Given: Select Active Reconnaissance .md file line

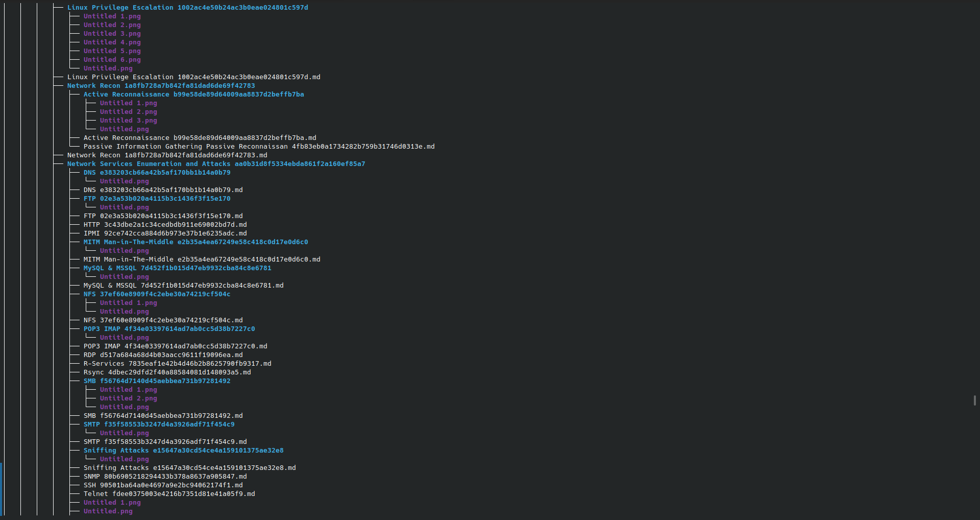Looking at the screenshot, I should click(200, 138).
